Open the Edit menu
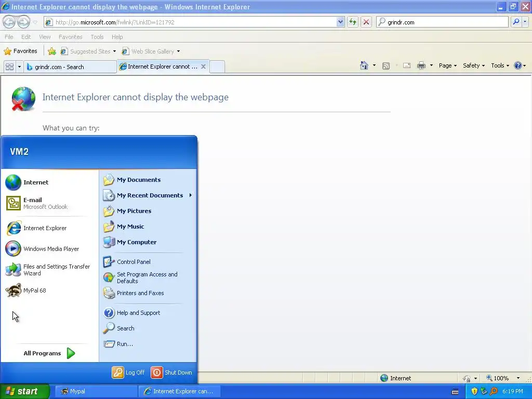 pyautogui.click(x=26, y=37)
